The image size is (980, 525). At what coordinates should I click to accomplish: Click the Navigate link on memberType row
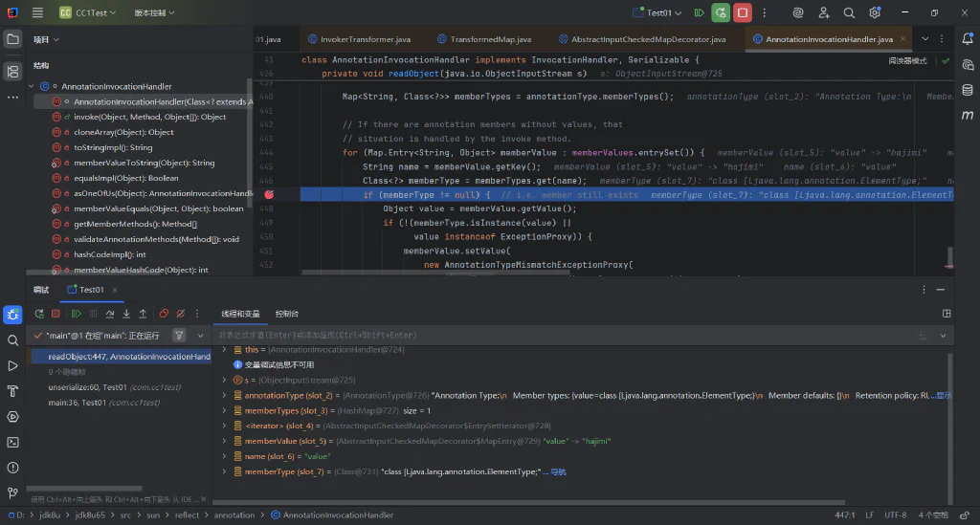pyautogui.click(x=558, y=472)
